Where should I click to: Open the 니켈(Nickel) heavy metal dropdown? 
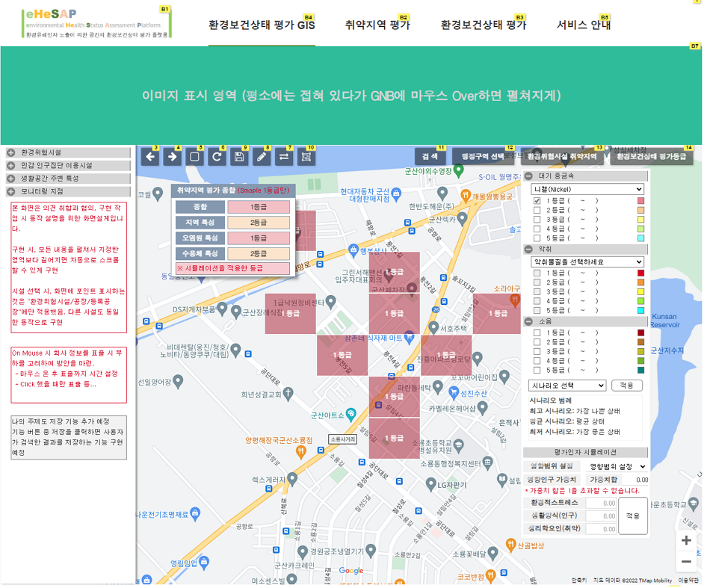pyautogui.click(x=587, y=189)
